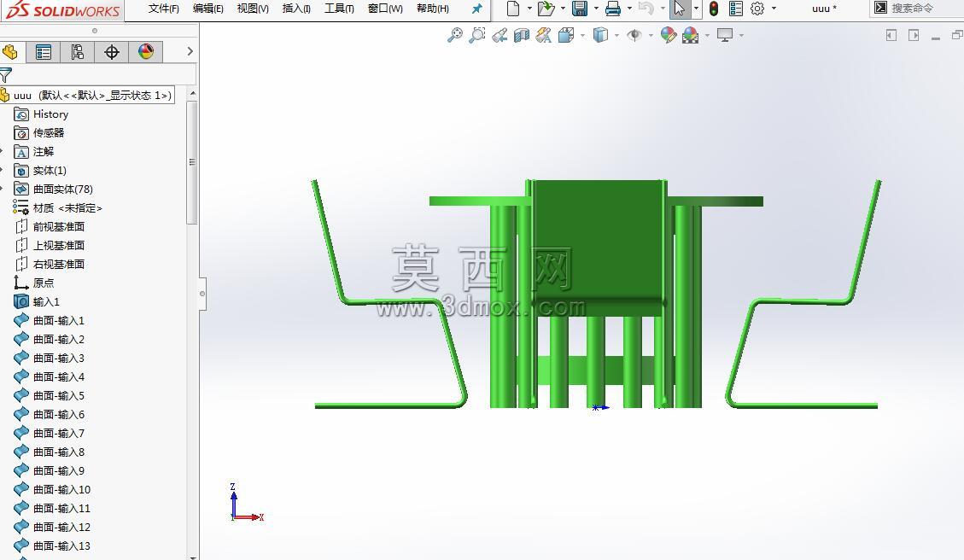Open file properties list icon

(x=736, y=8)
